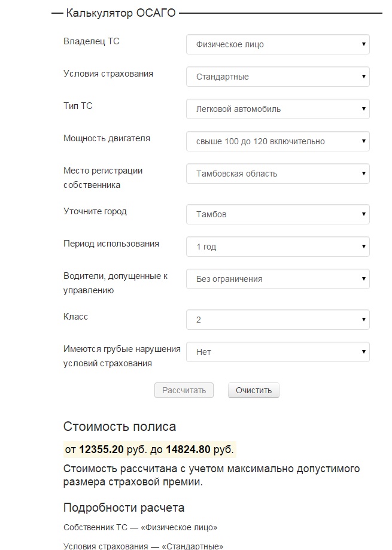This screenshot has width=392, height=550.
Task: Expand the Класс dropdown showing 2
Action: point(278,320)
